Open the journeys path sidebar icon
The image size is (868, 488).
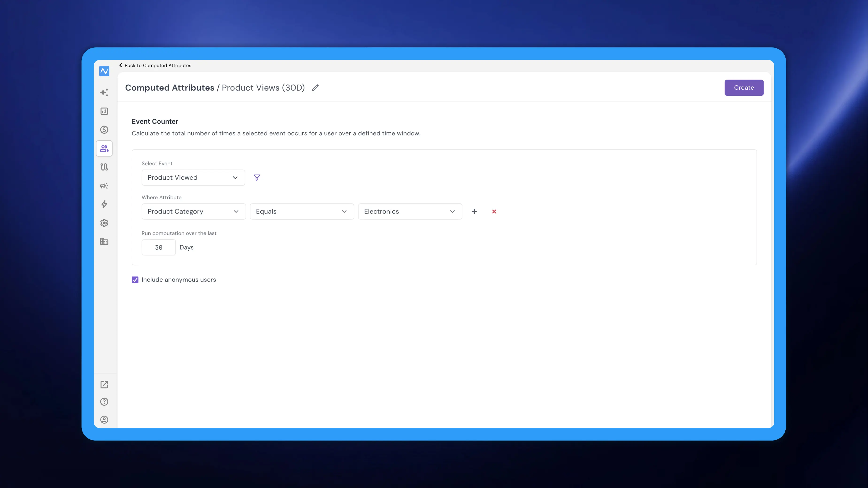click(104, 167)
